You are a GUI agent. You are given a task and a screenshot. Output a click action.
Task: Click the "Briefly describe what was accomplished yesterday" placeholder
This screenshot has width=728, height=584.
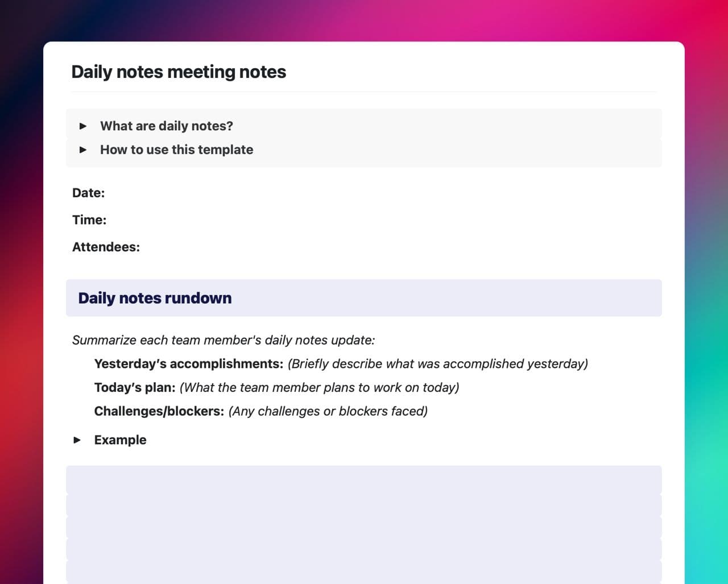pyautogui.click(x=437, y=363)
